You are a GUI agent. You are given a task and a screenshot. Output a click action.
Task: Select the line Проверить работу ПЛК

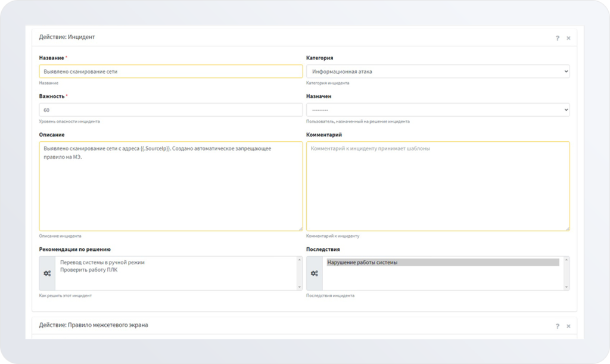pos(89,269)
